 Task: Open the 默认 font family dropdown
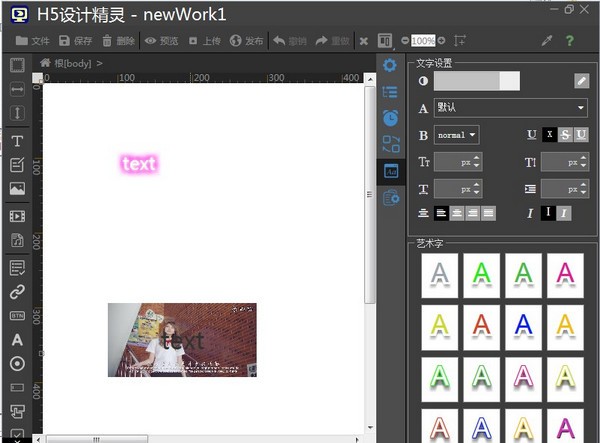tap(510, 108)
